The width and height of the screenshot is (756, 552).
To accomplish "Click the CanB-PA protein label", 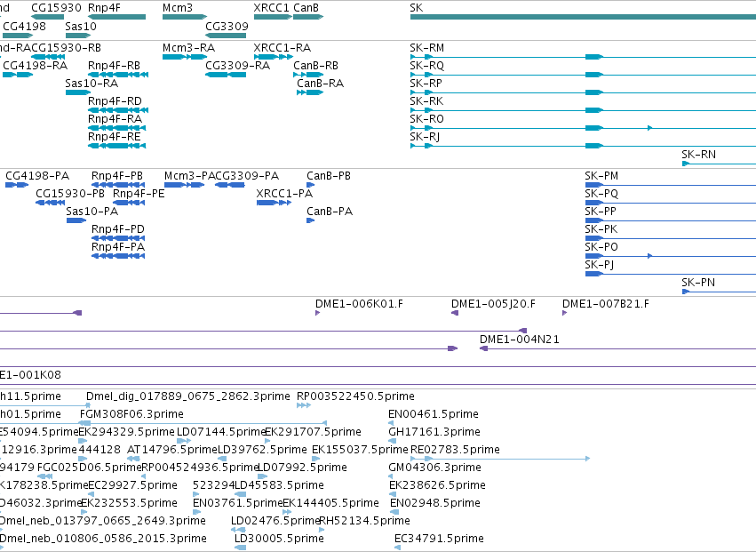I will click(330, 212).
